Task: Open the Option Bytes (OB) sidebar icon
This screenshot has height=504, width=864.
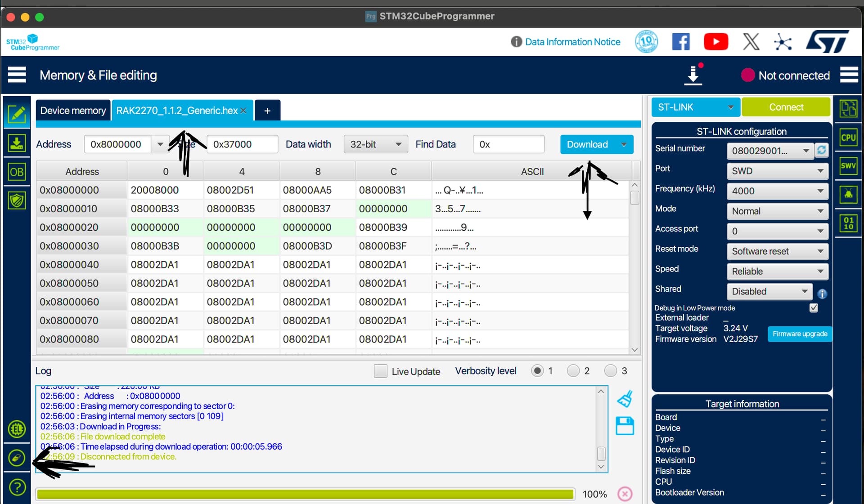Action: 17,172
